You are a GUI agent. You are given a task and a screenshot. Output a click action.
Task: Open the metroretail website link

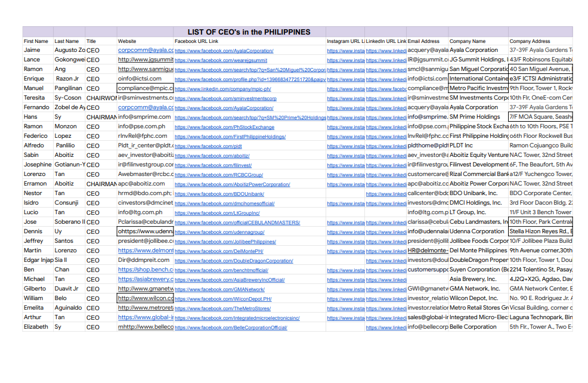[146, 308]
